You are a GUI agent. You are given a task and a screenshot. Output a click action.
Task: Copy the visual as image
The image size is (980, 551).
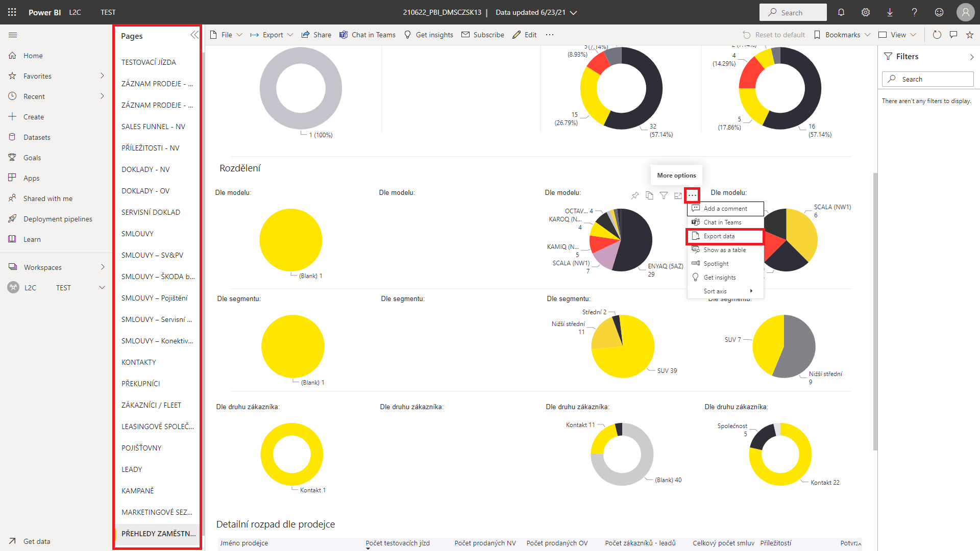[x=649, y=195]
